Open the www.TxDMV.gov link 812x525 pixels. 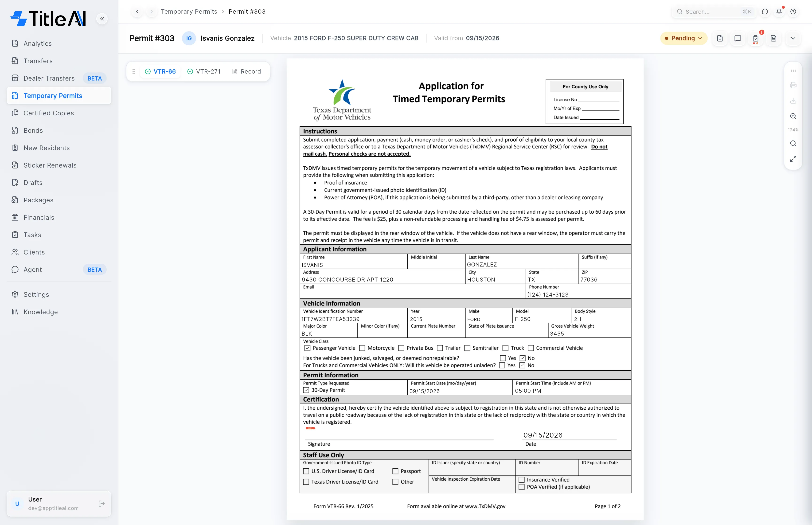tap(485, 506)
